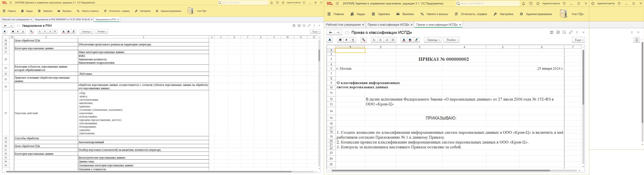
Task: Justify text in Приказ о классификации ИСПДн toolbar
Action: 393,40
